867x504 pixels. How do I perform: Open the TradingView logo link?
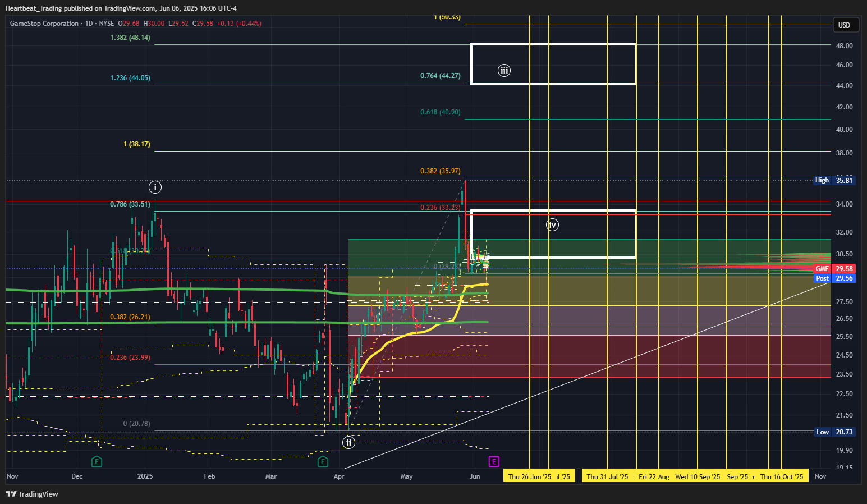(x=32, y=494)
